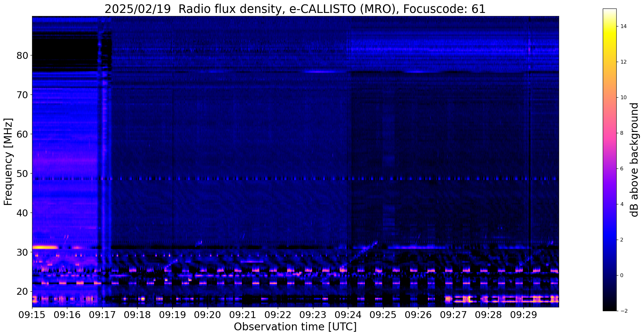The width and height of the screenshot is (644, 336).
Task: Click the colorbar tick label 8
Action: click(x=622, y=133)
